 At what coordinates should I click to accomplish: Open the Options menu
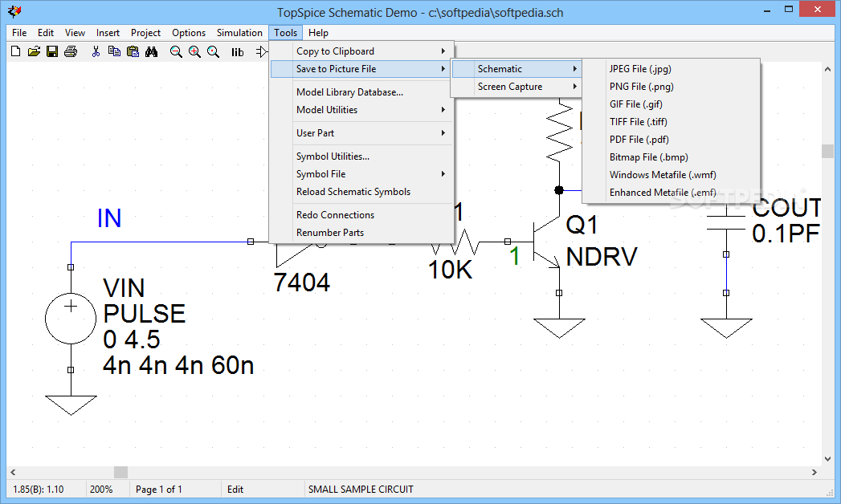(189, 33)
